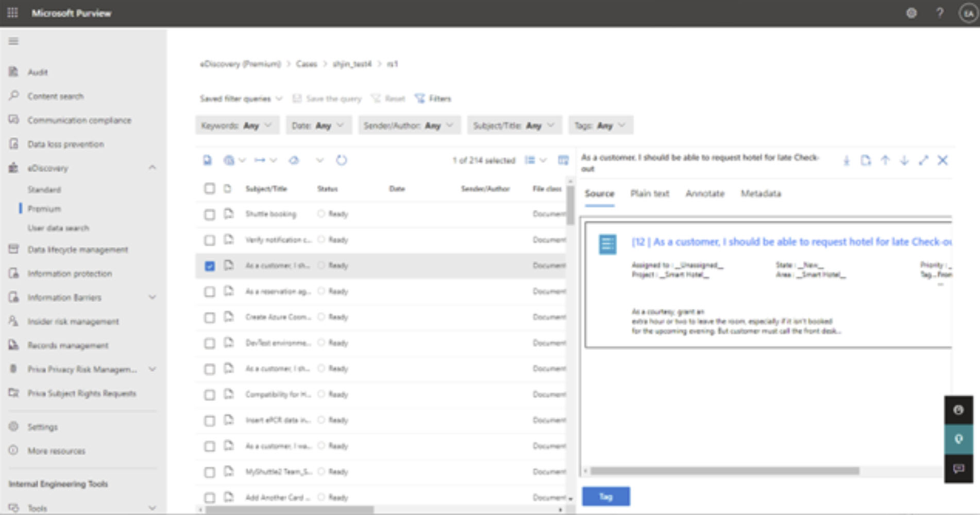This screenshot has height=515, width=980.
Task: Toggle the select-all checkbox
Action: (210, 188)
